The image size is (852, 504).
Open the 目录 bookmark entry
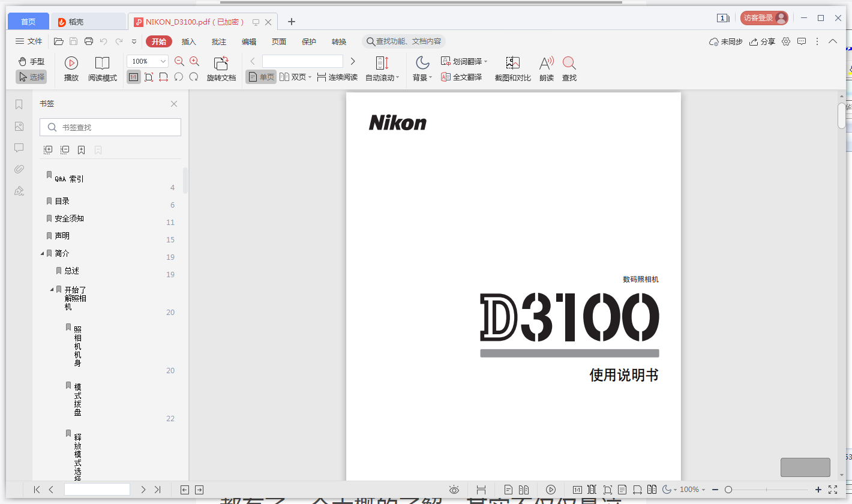(62, 202)
